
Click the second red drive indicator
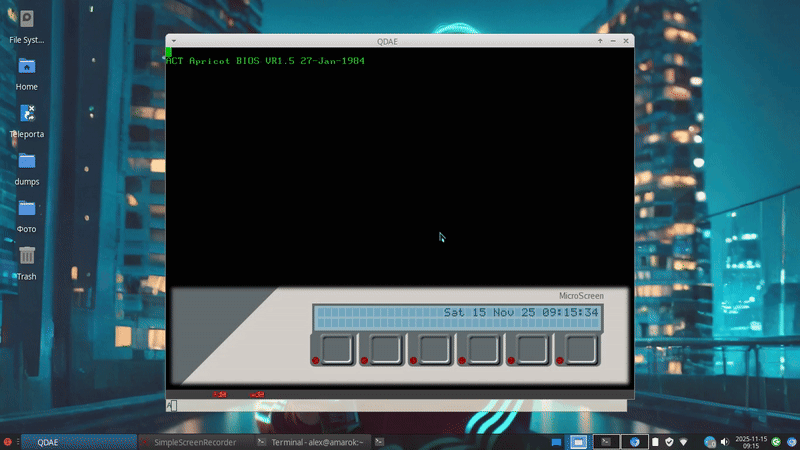tap(257, 394)
